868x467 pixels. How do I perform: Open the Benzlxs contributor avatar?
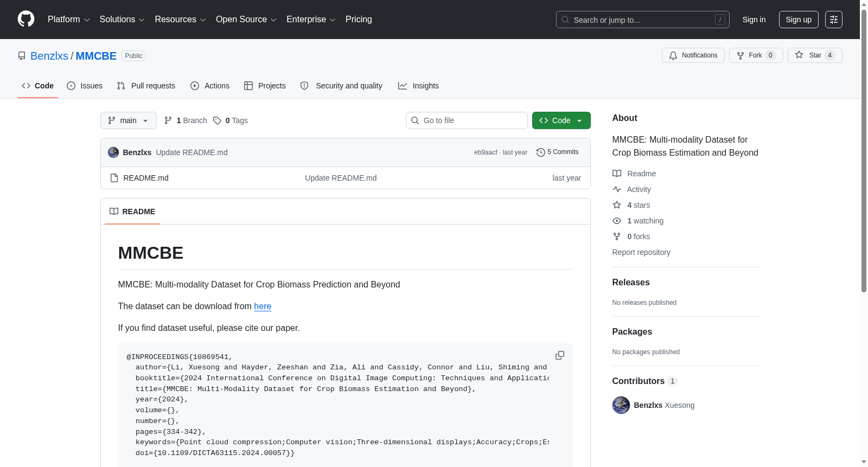click(x=621, y=405)
